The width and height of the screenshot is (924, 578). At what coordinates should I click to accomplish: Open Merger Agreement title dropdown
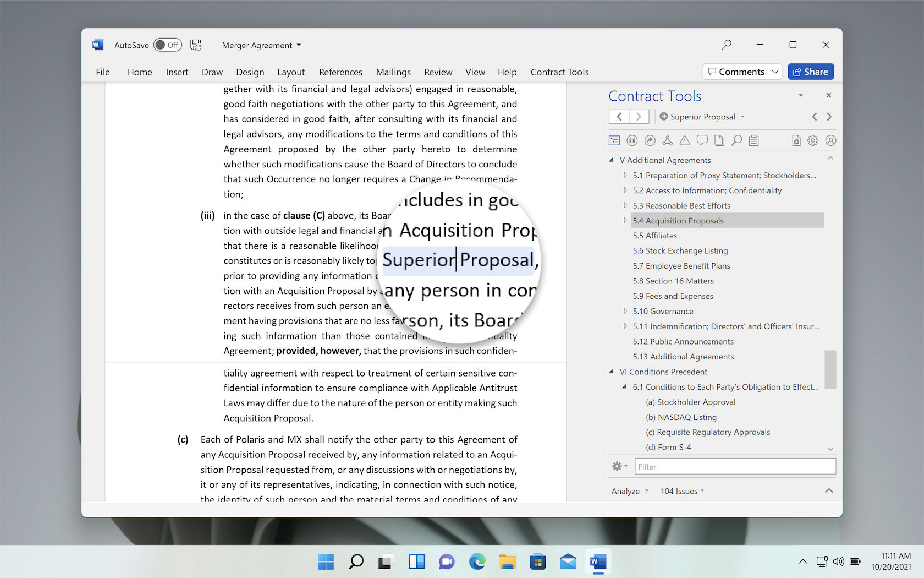(299, 45)
